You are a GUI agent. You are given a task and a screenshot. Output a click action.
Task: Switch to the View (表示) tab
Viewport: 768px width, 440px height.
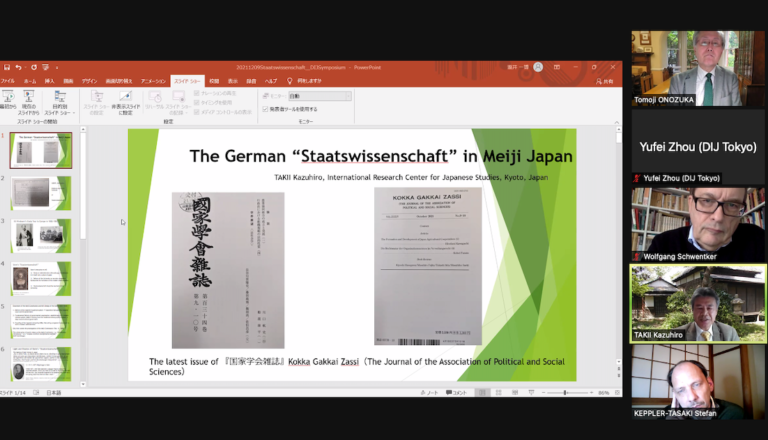click(x=233, y=81)
